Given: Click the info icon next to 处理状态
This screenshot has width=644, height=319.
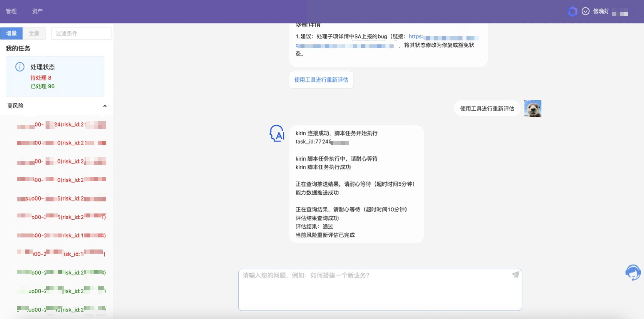Looking at the screenshot, I should (19, 67).
